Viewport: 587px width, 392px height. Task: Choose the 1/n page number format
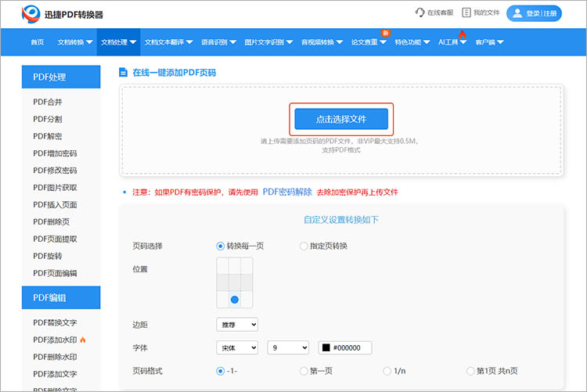coord(387,371)
